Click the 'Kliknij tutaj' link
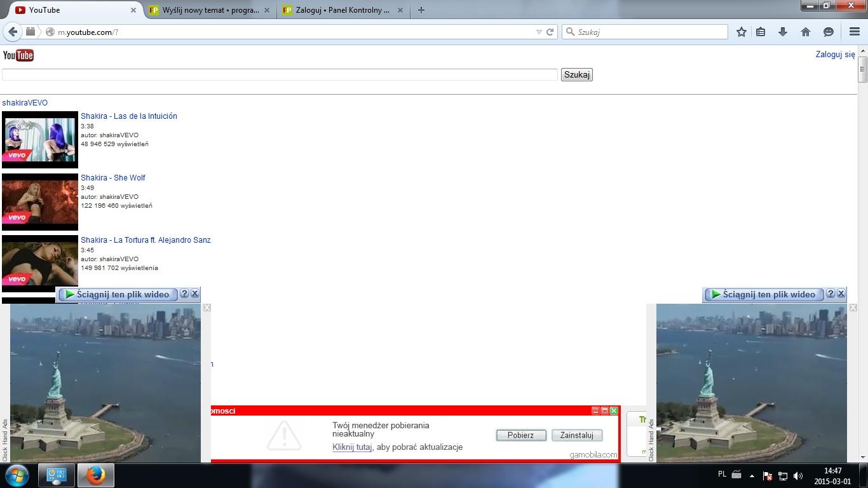The image size is (868, 488). [x=352, y=447]
